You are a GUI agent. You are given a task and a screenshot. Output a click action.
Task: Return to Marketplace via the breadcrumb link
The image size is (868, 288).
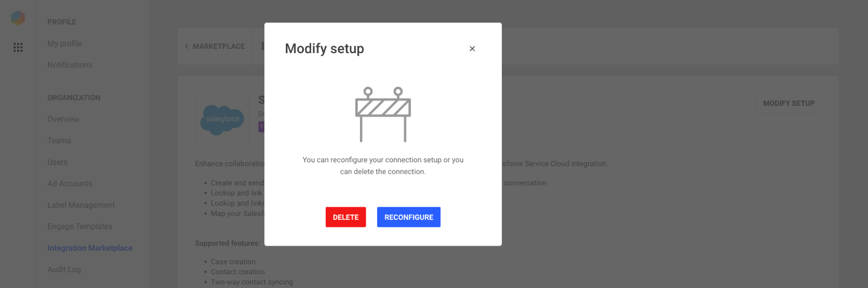(219, 47)
